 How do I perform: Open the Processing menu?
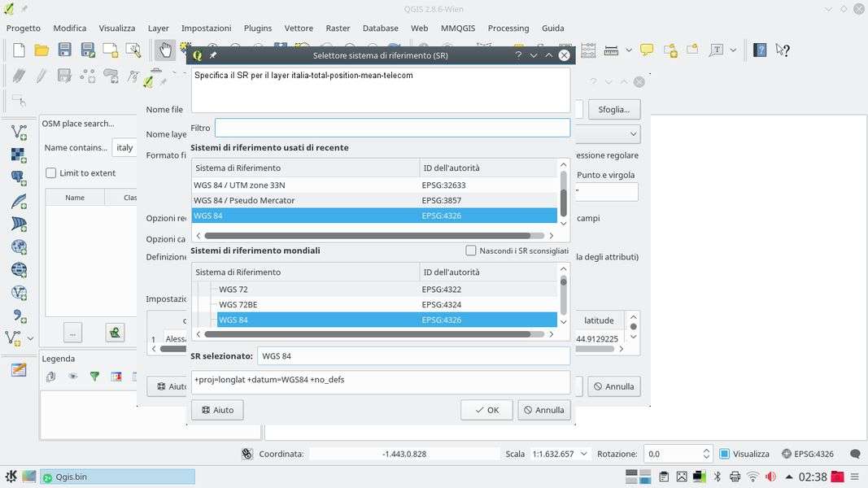[508, 28]
